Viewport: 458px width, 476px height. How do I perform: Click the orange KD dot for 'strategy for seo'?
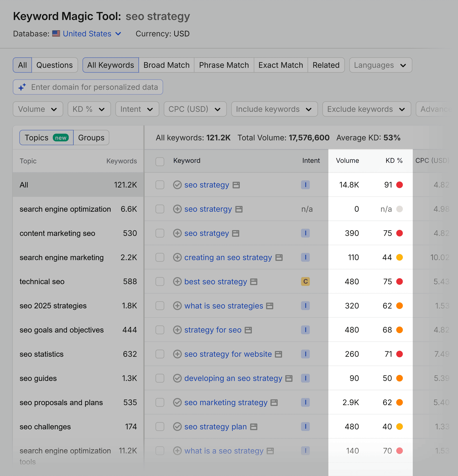[399, 330]
